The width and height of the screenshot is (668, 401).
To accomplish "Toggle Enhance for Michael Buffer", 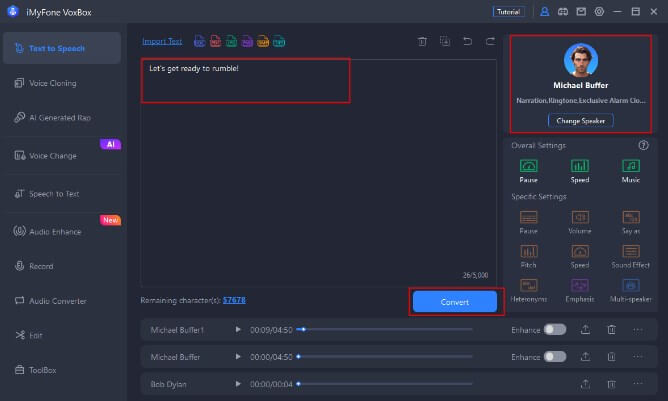I will (555, 357).
